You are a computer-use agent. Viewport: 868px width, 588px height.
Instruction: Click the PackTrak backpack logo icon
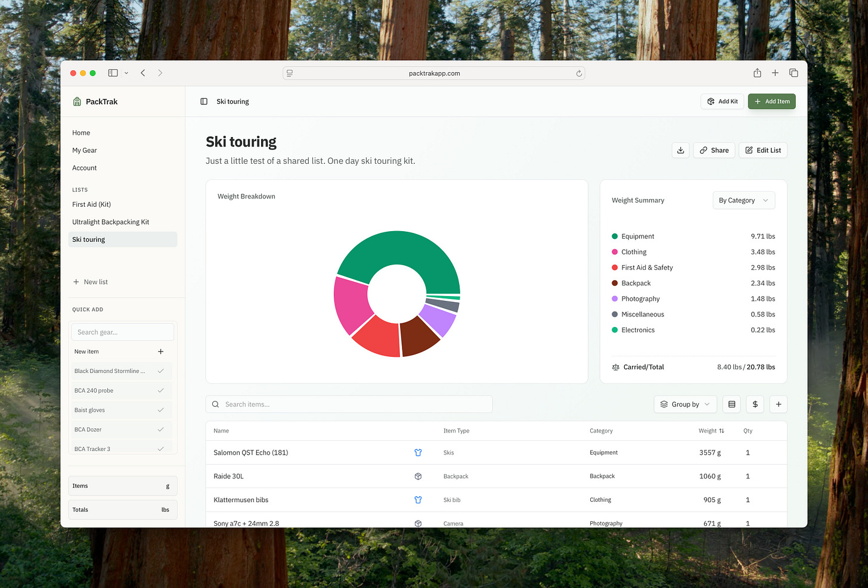pyautogui.click(x=77, y=101)
